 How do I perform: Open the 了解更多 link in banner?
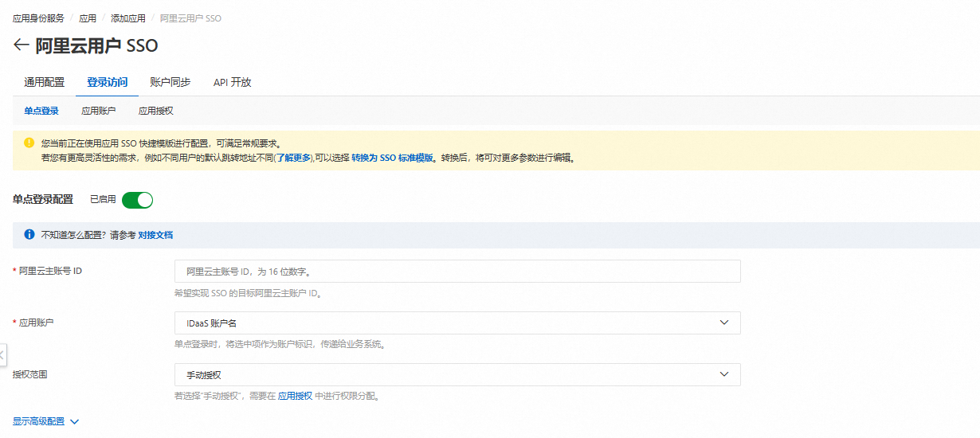(293, 158)
